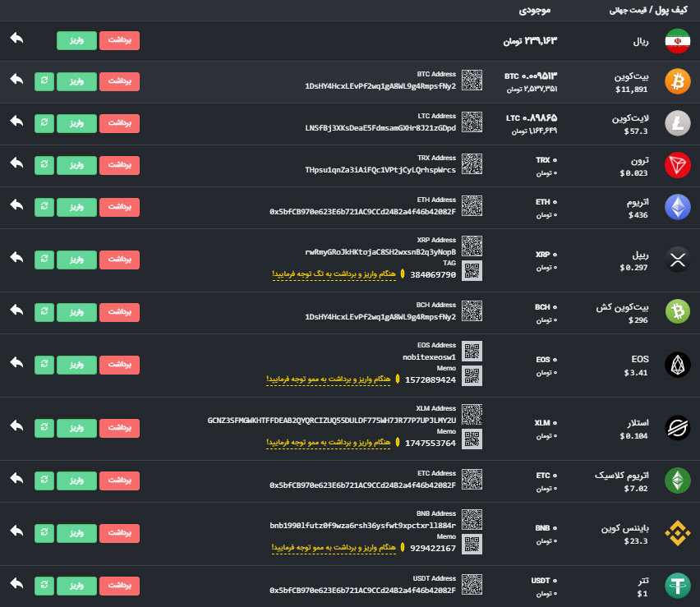Click the Ethereum Classic logo icon
The height and width of the screenshot is (607, 700).
point(678,481)
